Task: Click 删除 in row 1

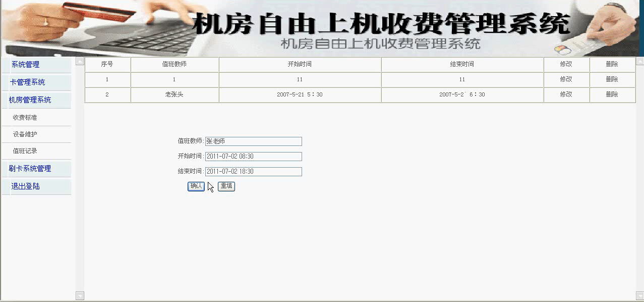Action: (612, 79)
